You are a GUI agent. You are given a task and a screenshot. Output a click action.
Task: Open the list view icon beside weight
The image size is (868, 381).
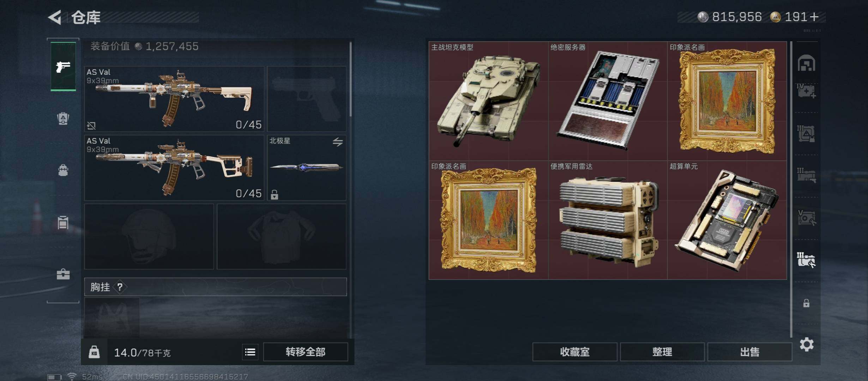pyautogui.click(x=250, y=352)
